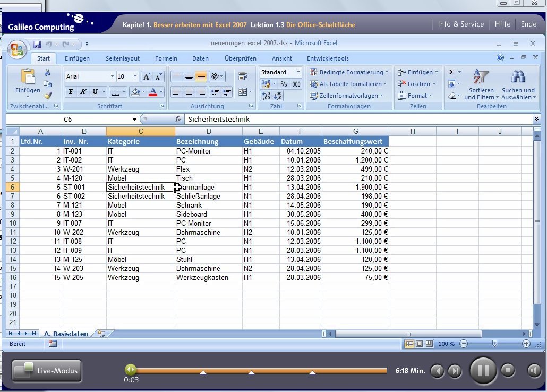Adjust the zoom slider handle
This screenshot has height=392, width=547.
click(x=494, y=344)
